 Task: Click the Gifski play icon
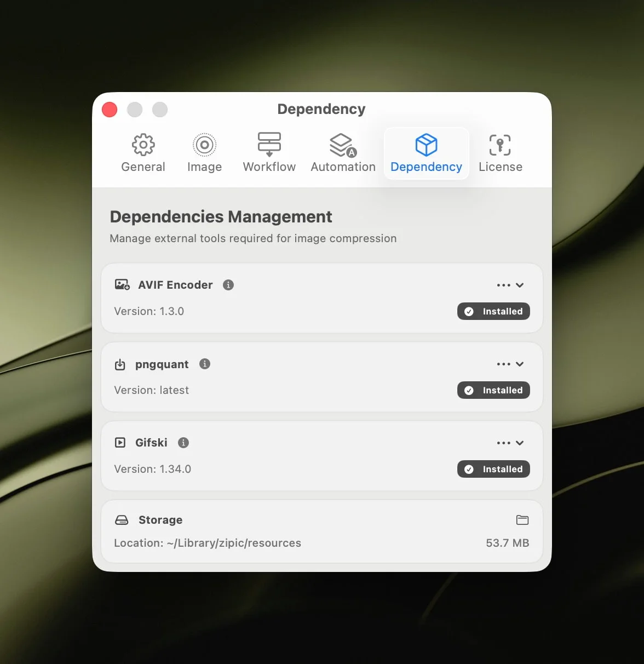120,443
